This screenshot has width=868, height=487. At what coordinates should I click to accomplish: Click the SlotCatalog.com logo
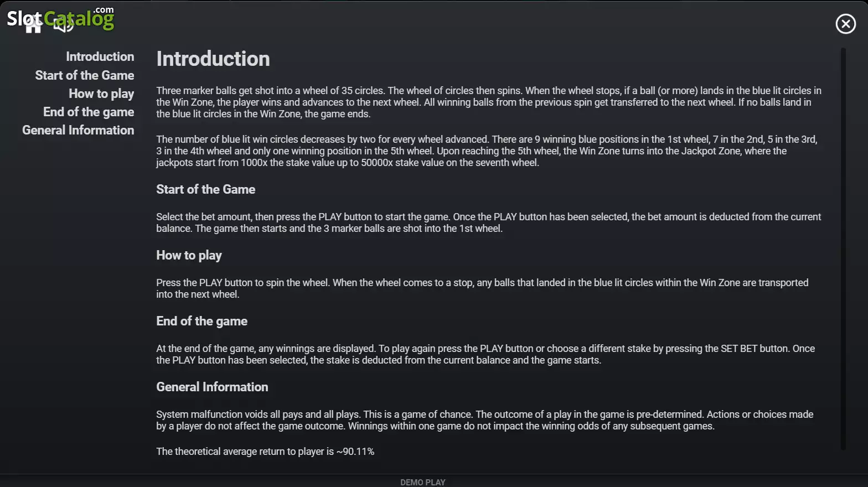click(x=60, y=18)
